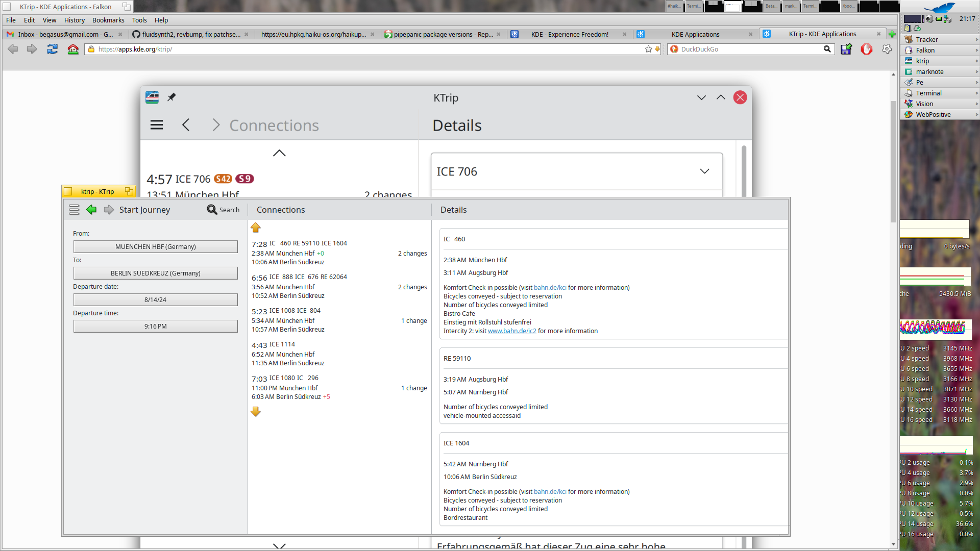
Task: Select the 4:43 ICE 1114 connection
Action: 339,354
